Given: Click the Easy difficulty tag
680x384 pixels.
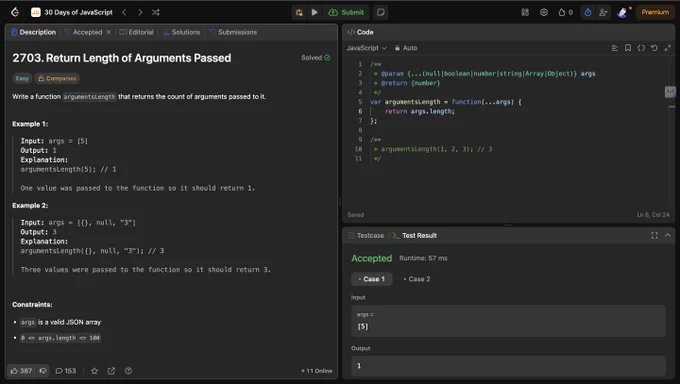Looking at the screenshot, I should [x=22, y=79].
